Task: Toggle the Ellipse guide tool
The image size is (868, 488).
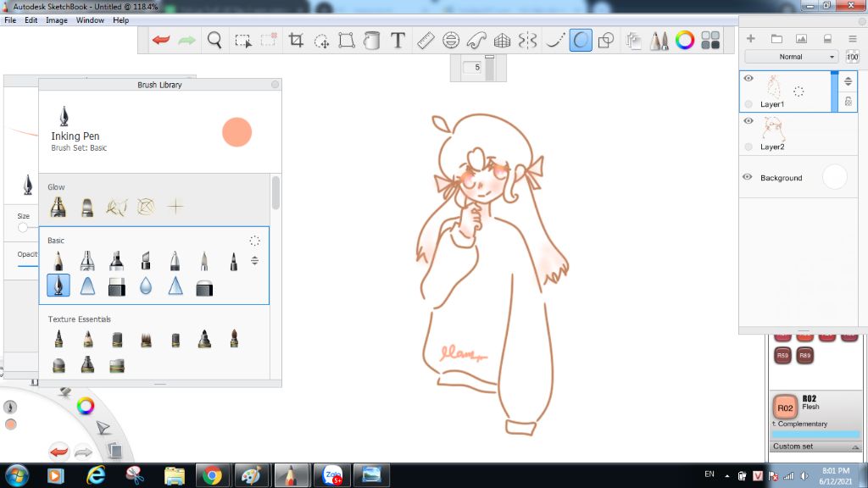Action: click(451, 41)
